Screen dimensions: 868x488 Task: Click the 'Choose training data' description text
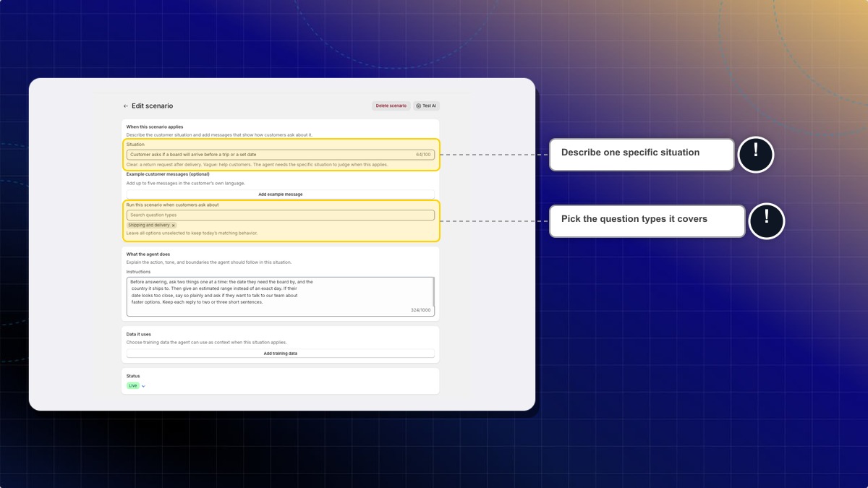pyautogui.click(x=207, y=343)
